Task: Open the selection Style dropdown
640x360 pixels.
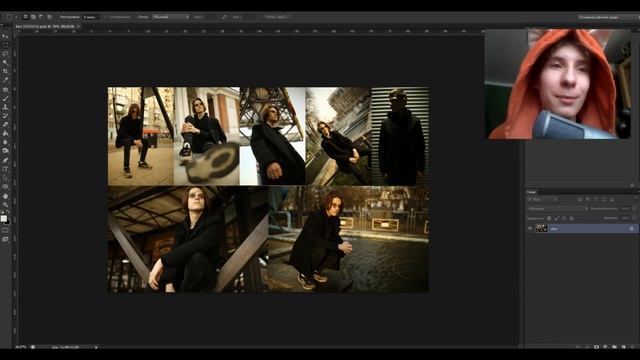Action: (x=171, y=17)
